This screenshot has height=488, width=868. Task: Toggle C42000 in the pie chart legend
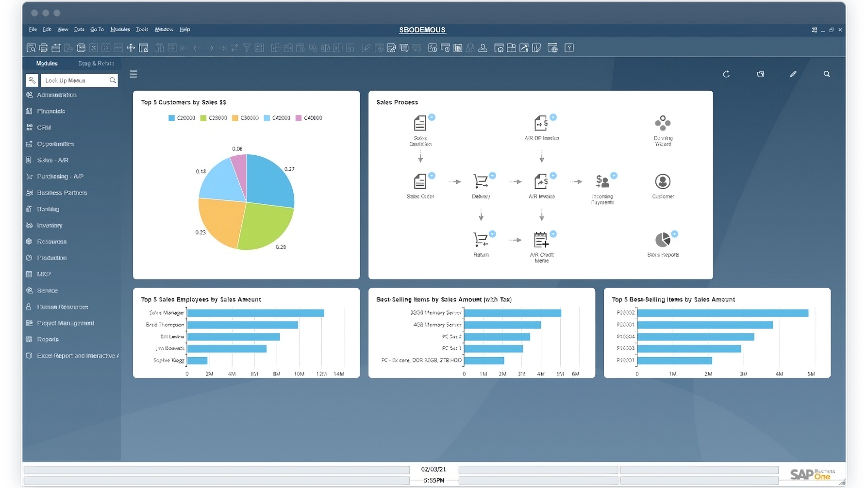click(277, 118)
